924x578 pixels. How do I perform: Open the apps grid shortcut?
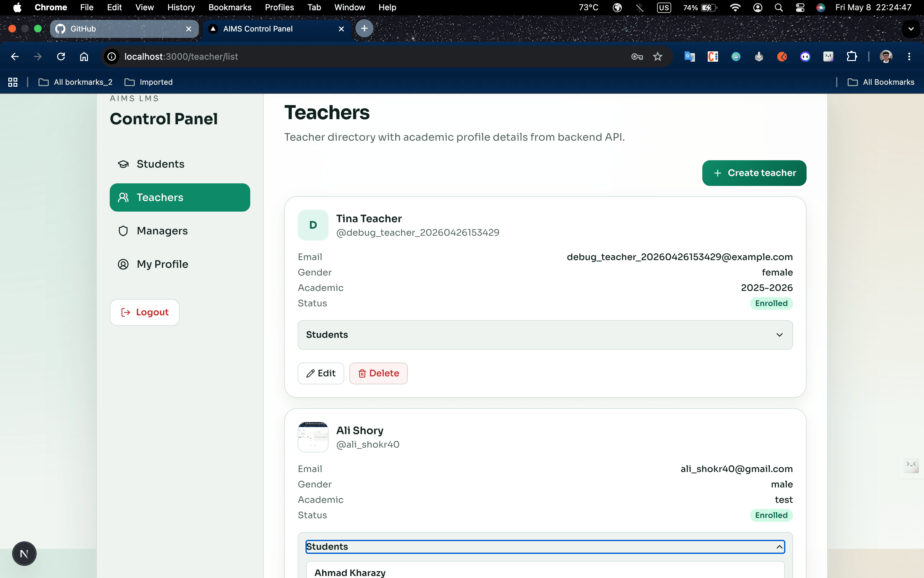(x=13, y=82)
